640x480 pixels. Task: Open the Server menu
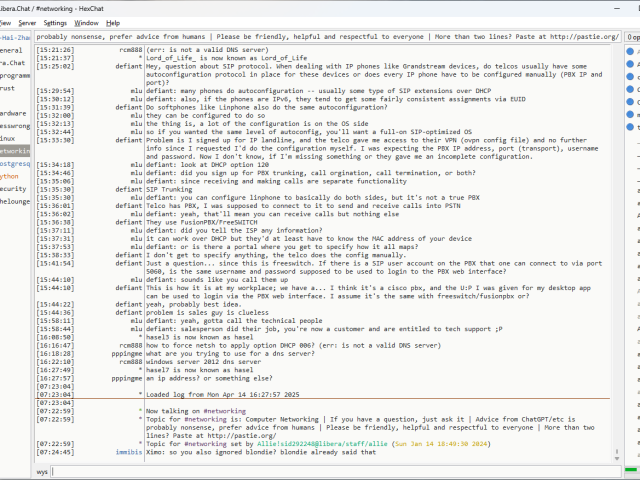(27, 22)
